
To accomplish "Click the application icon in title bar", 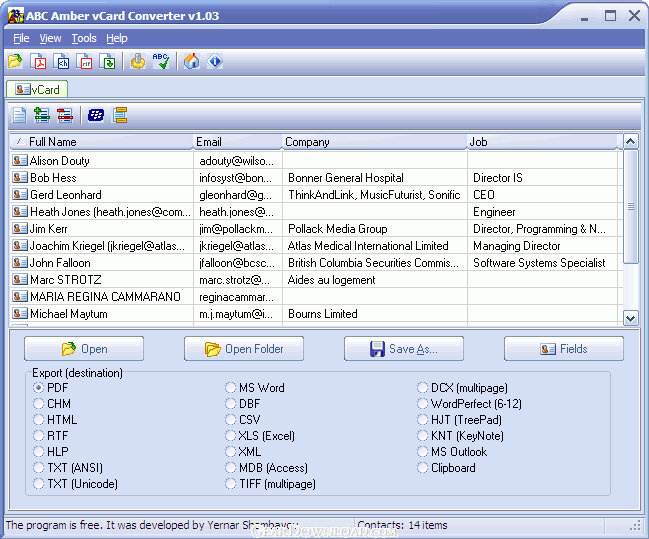I will 16,15.
